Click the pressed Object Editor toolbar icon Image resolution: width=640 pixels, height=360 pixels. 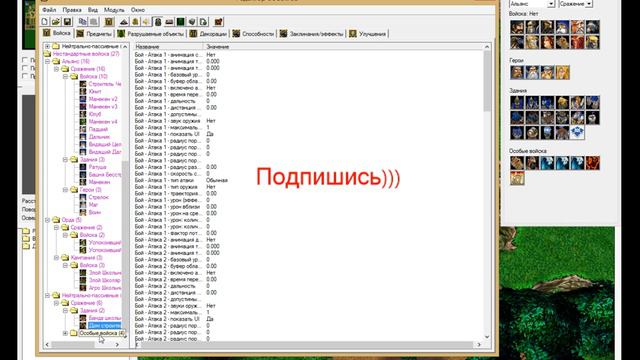coord(158,22)
